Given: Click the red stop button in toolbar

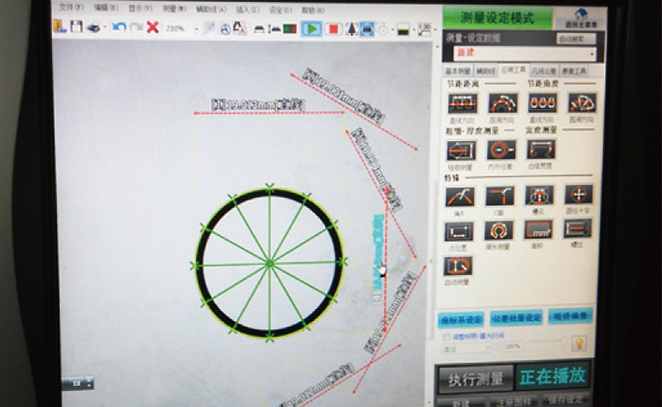Looking at the screenshot, I should (x=334, y=28).
